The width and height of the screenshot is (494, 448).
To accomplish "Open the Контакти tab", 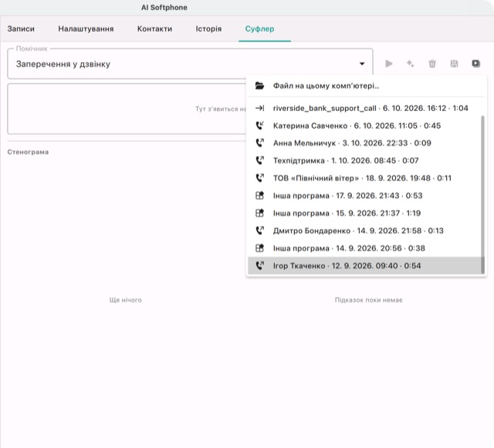I will tap(154, 29).
